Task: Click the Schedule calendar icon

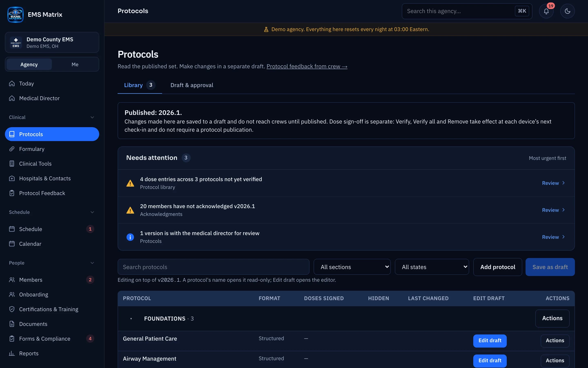Action: pyautogui.click(x=12, y=229)
